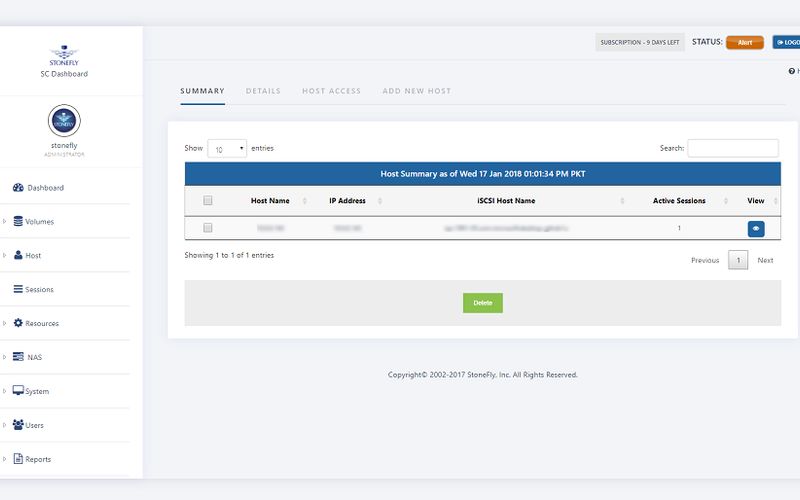Screen dimensions: 800x500
Task: Open the Add New Host tab
Action: point(416,91)
